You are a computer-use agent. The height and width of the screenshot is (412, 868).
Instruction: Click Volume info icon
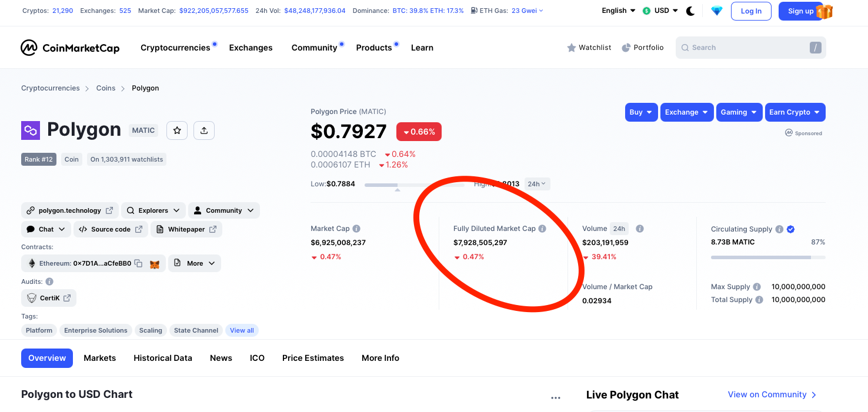coord(640,229)
